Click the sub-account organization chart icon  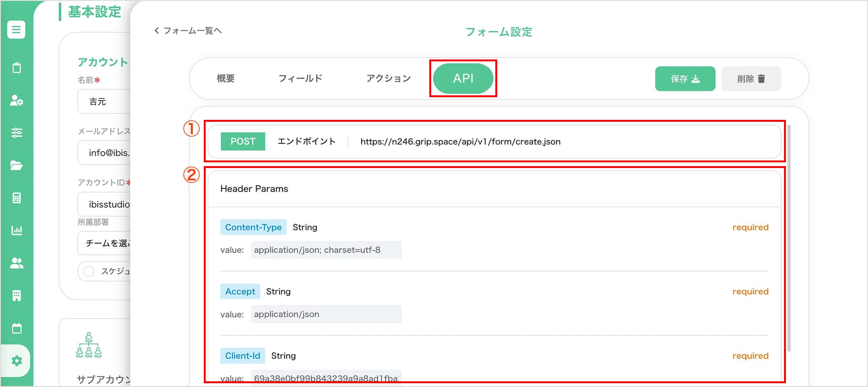89,345
